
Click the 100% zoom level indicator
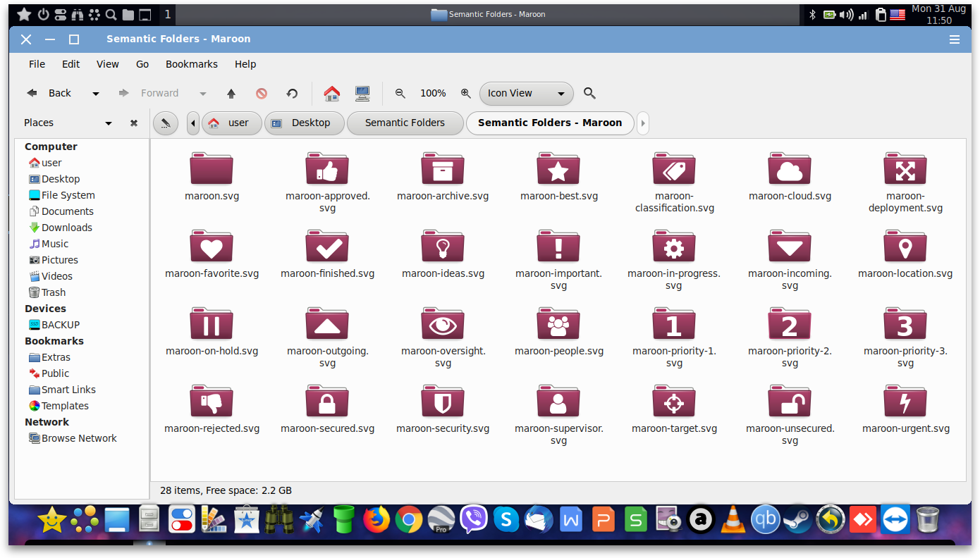433,93
